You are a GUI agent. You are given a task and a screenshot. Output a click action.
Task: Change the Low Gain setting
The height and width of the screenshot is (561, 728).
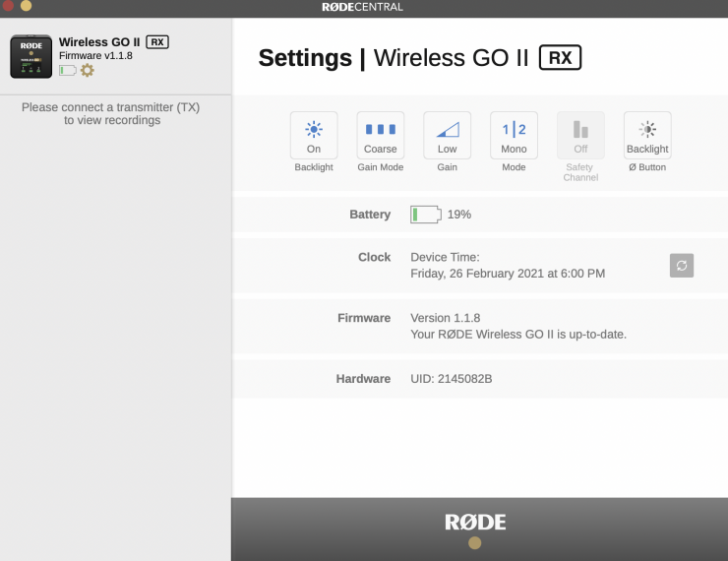click(x=448, y=136)
